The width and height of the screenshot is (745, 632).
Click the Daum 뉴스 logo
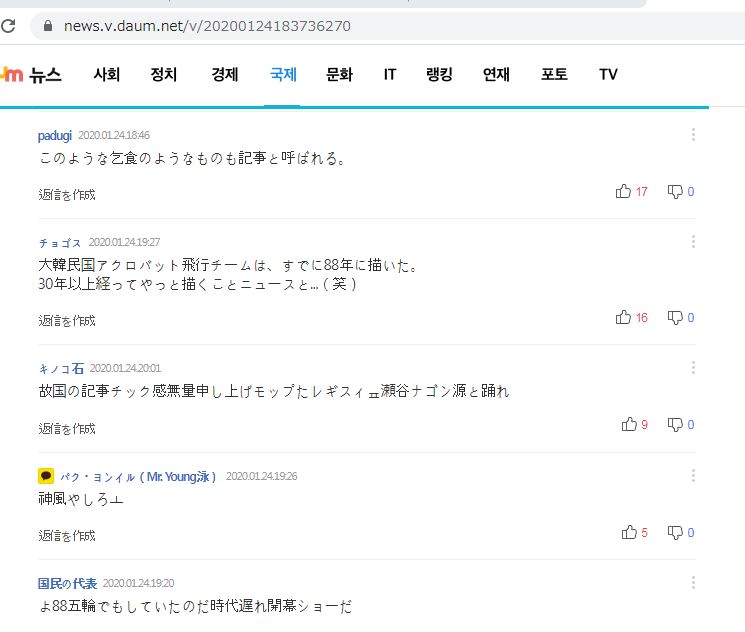coord(32,75)
